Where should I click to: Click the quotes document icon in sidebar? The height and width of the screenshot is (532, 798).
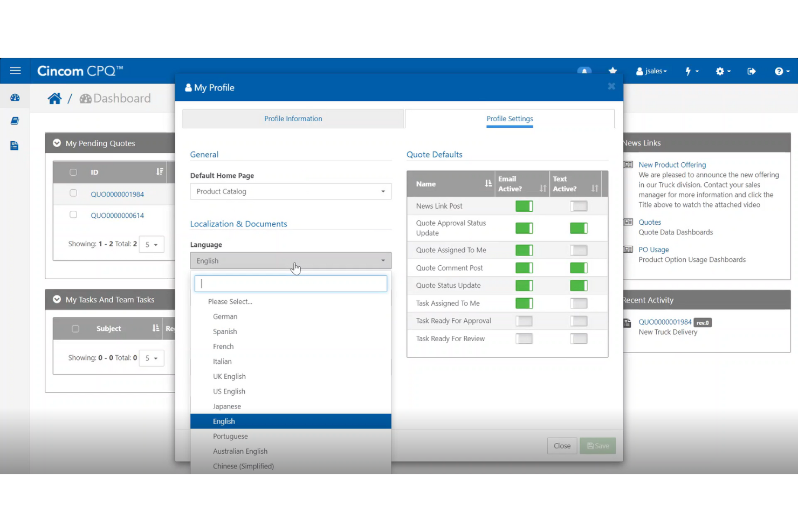tap(15, 145)
